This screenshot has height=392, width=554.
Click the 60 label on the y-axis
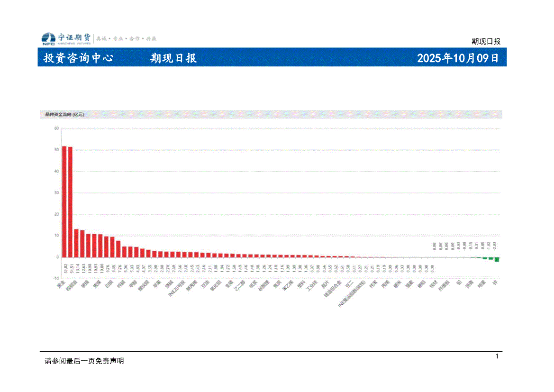tap(56, 128)
